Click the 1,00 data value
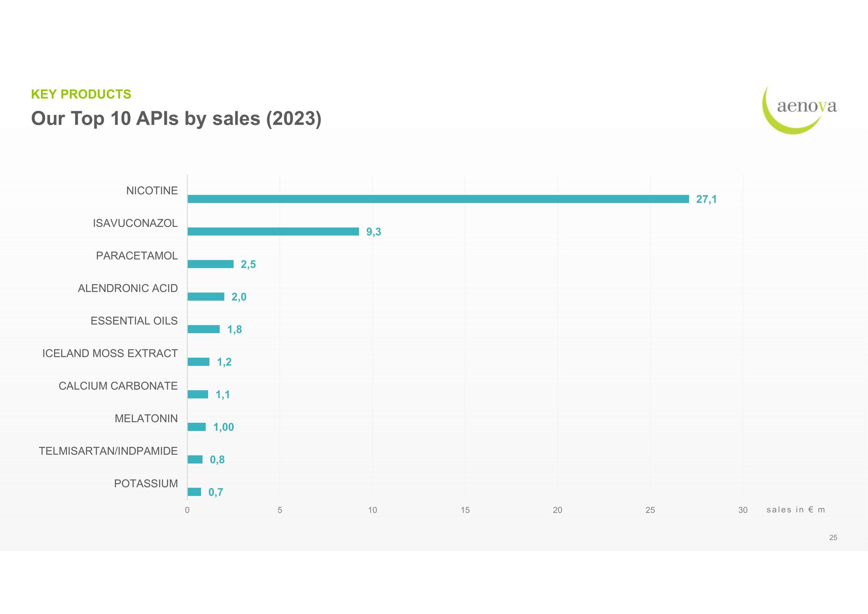Screen dimensions: 868x614 pos(223,427)
